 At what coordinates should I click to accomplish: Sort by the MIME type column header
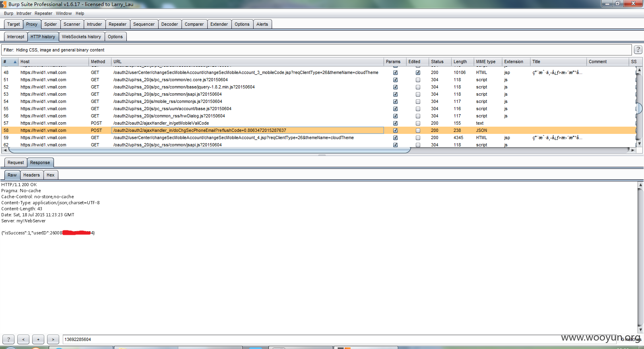pos(488,62)
